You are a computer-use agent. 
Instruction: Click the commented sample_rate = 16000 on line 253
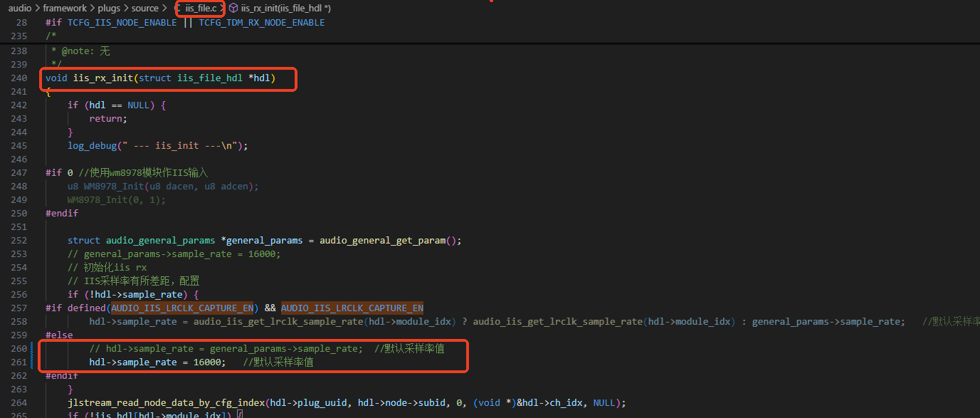click(x=174, y=254)
